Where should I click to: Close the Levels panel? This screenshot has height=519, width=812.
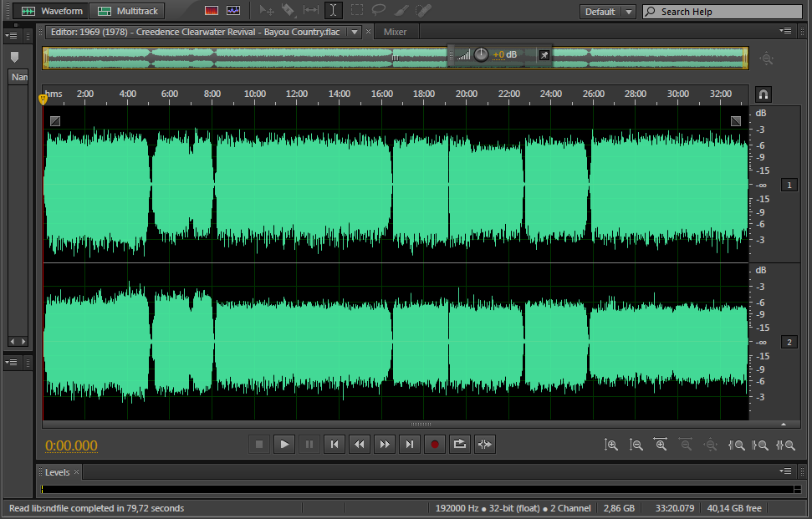76,471
